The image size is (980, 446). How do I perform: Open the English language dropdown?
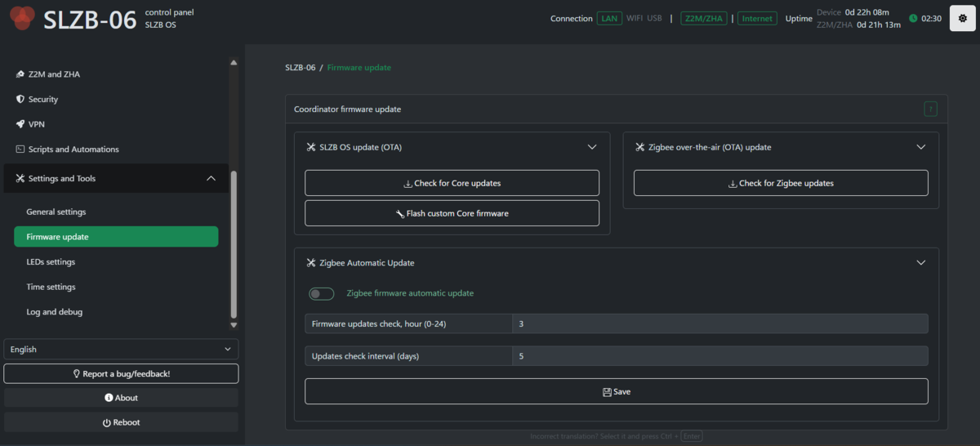[121, 349]
